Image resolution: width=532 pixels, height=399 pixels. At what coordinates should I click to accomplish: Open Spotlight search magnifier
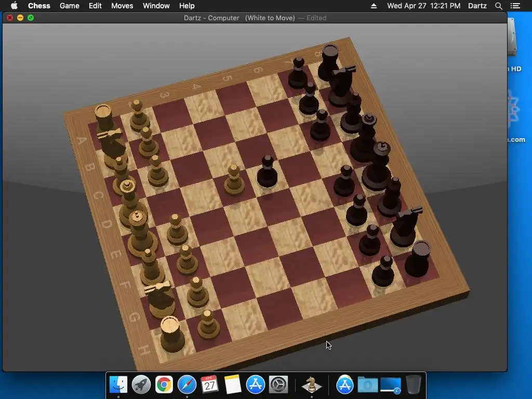tap(498, 6)
